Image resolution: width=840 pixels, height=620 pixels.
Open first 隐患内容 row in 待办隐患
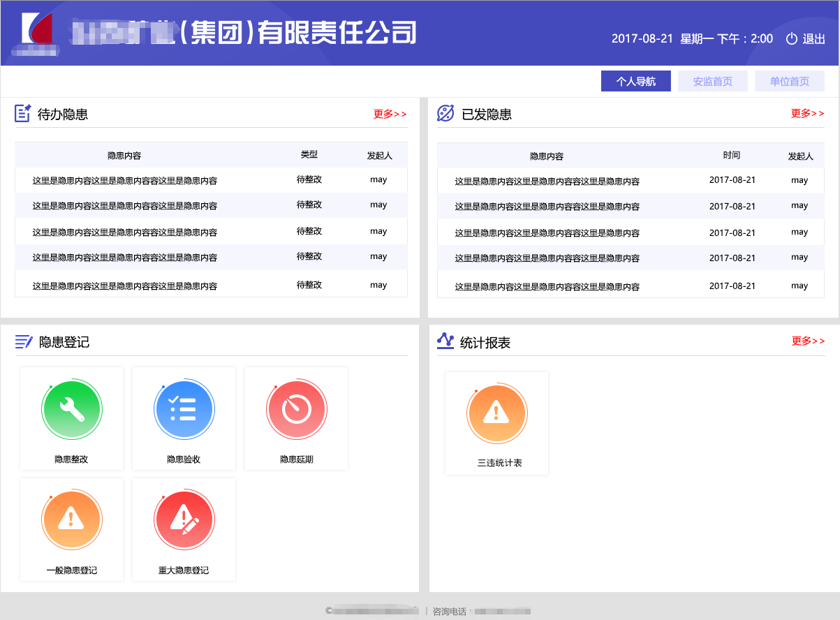(125, 181)
